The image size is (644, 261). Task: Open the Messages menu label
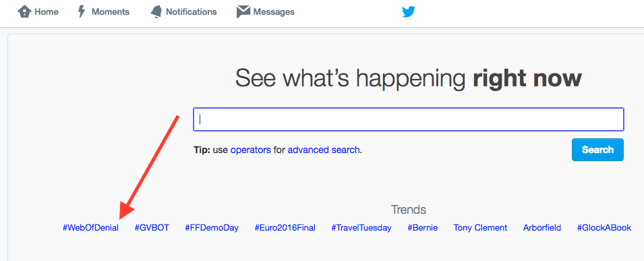click(x=274, y=12)
